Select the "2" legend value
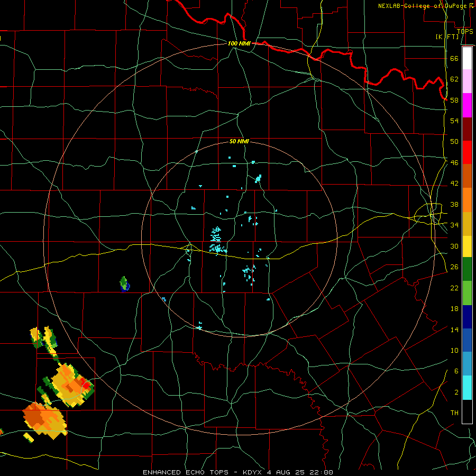This screenshot has width=476, height=476. click(x=456, y=392)
